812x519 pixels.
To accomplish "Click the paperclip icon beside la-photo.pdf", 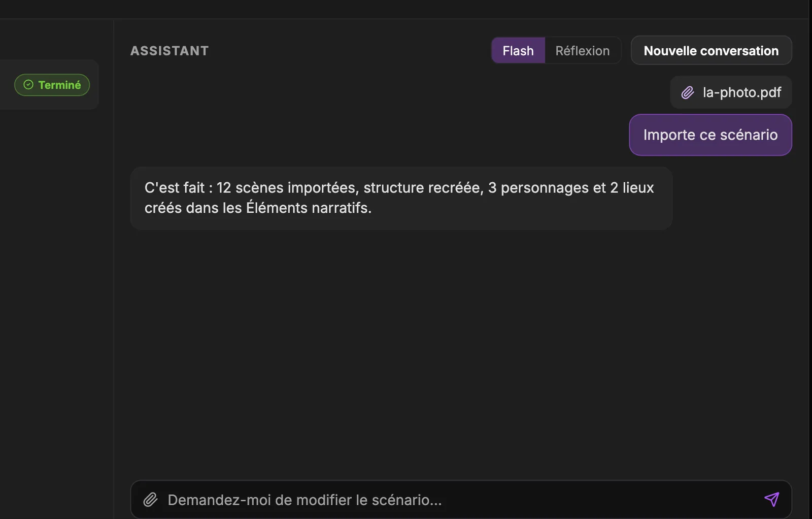I will pyautogui.click(x=688, y=92).
